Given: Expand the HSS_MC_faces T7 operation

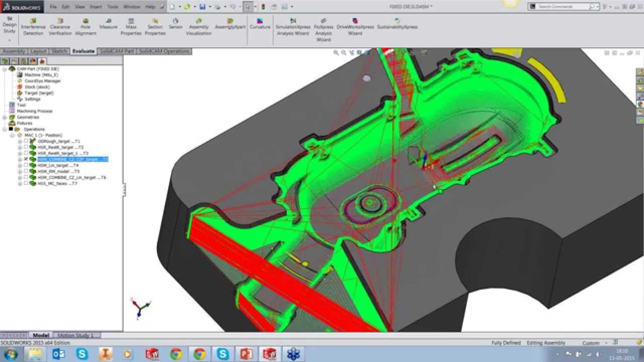Looking at the screenshot, I should (20, 184).
